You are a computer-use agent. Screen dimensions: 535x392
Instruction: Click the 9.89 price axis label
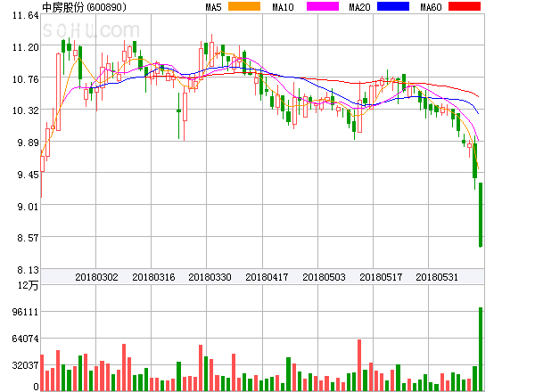(x=29, y=143)
